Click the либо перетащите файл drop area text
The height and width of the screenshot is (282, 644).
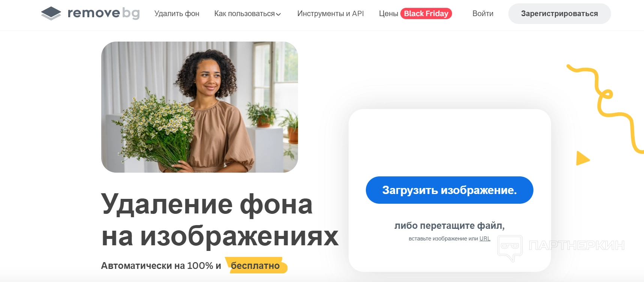[449, 225]
